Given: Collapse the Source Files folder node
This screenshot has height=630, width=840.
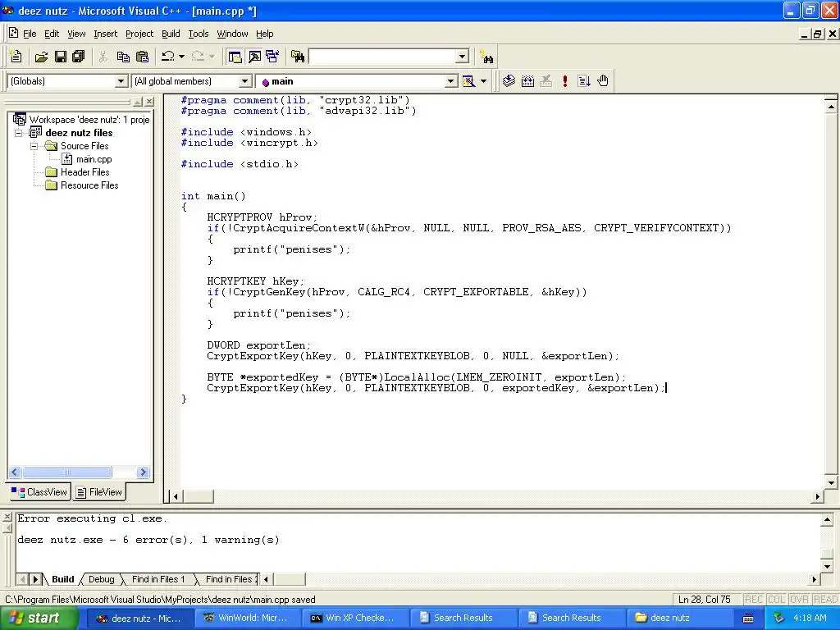Looking at the screenshot, I should (x=34, y=146).
